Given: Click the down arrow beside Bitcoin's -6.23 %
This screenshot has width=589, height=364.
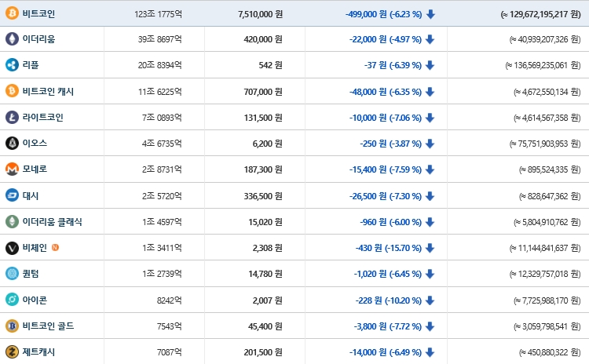Looking at the screenshot, I should click(430, 13).
